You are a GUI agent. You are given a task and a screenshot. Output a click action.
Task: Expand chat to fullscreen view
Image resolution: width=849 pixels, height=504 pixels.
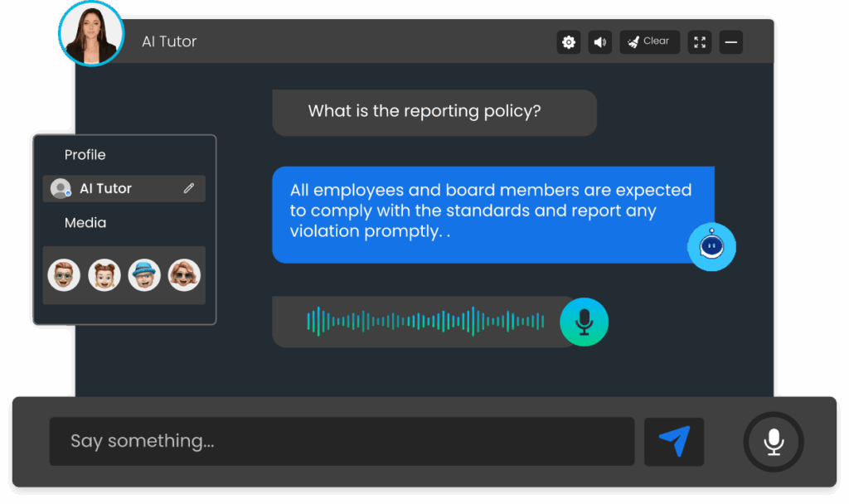click(700, 42)
